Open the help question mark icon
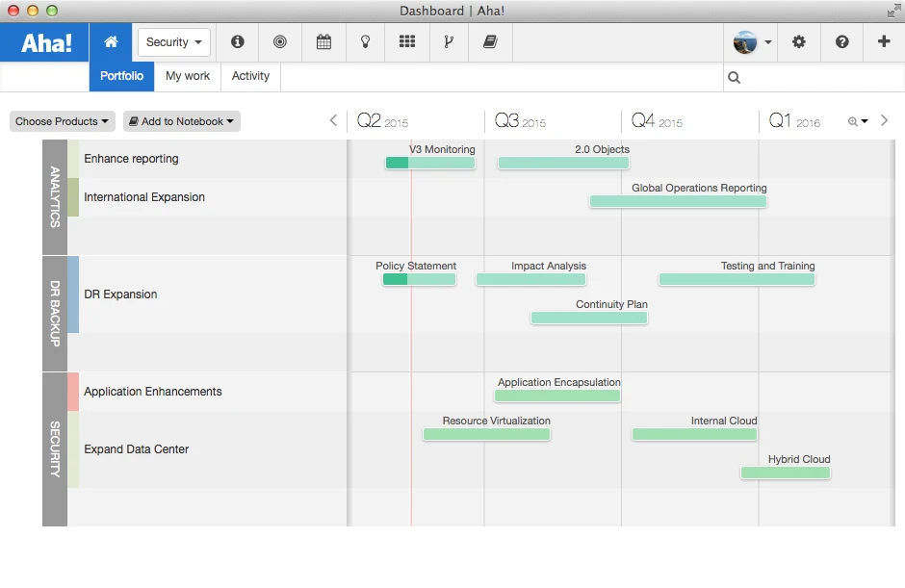905x588 pixels. 842,41
